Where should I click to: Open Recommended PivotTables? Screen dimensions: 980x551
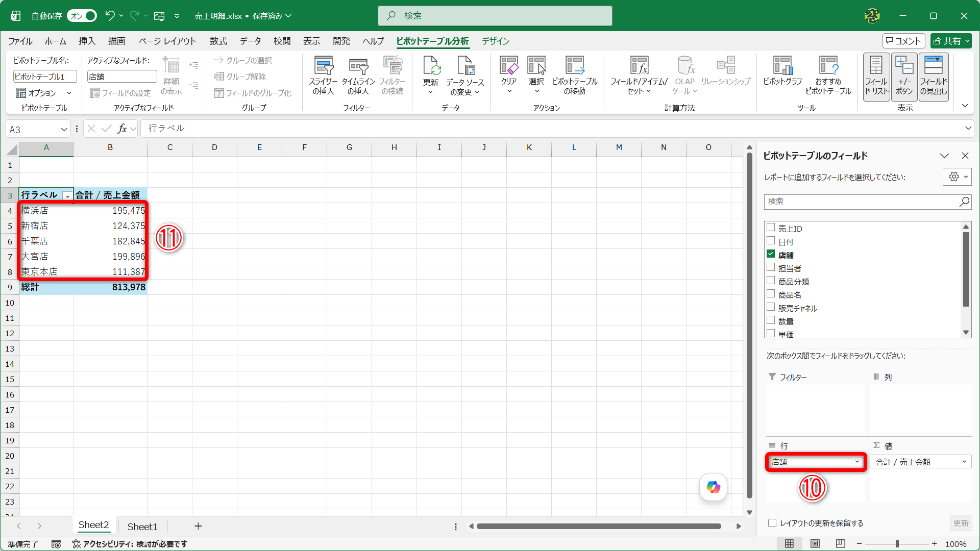(828, 76)
